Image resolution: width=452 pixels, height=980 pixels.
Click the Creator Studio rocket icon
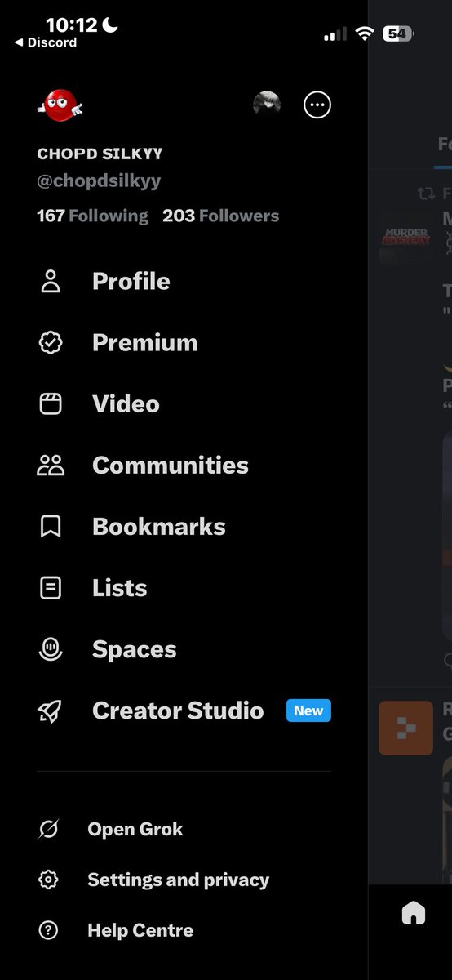51,711
